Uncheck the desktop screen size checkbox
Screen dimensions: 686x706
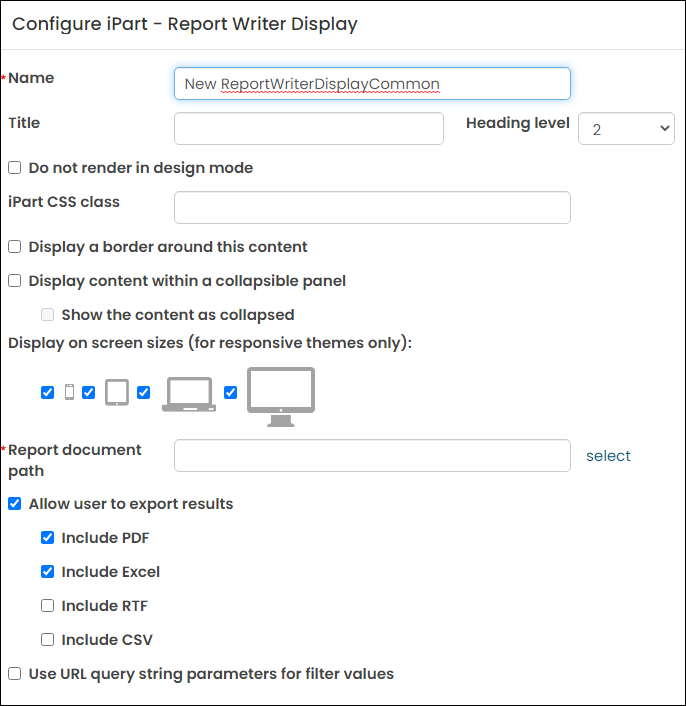point(230,393)
